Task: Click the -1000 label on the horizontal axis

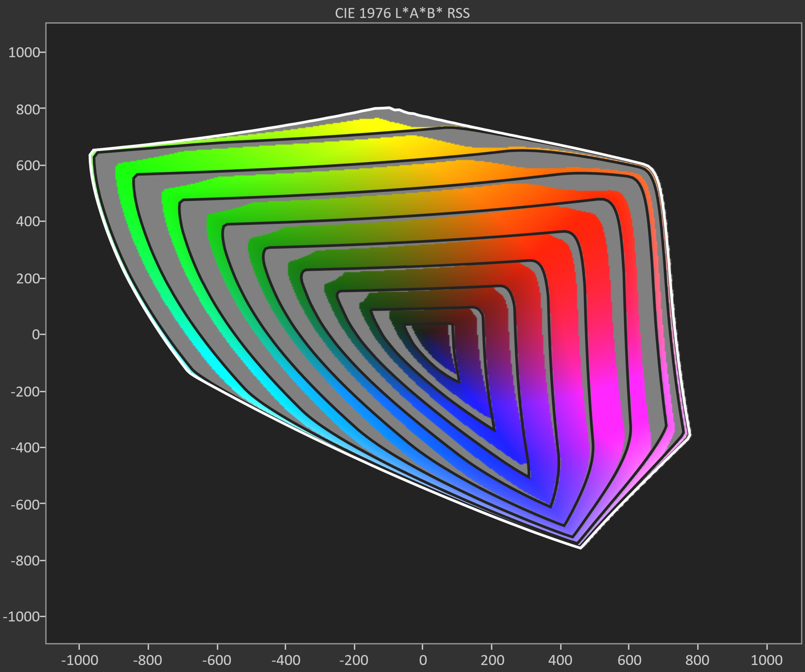Action: coord(79,660)
